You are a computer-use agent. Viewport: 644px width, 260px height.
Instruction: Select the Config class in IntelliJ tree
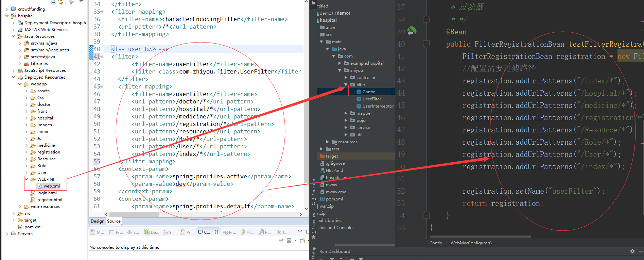366,92
